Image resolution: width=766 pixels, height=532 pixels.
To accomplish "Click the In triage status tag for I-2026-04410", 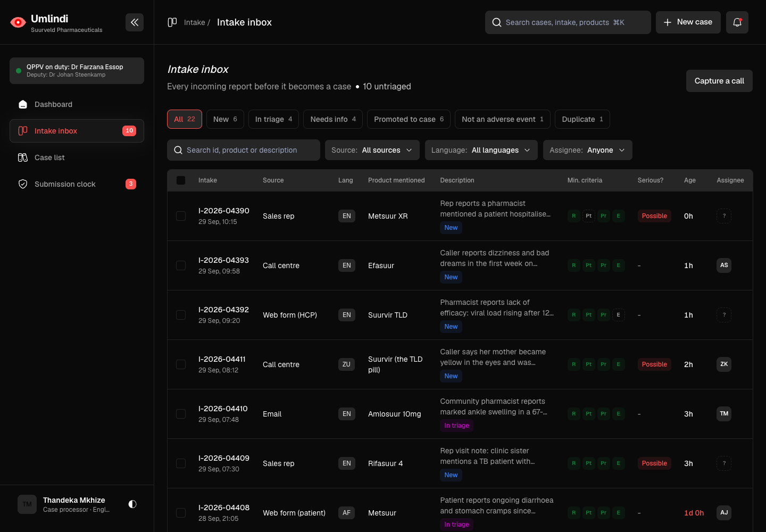I will pos(456,426).
